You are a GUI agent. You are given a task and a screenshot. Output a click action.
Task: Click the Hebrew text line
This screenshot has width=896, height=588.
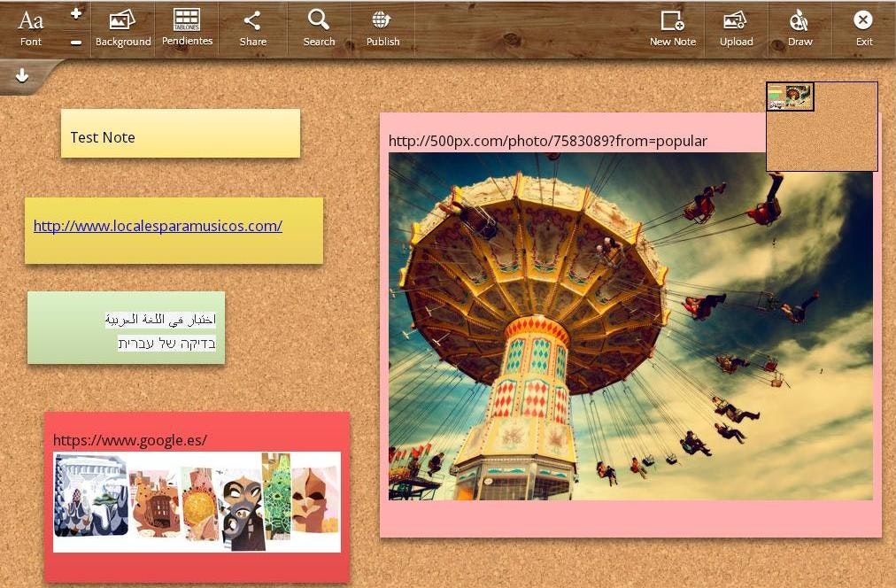pyautogui.click(x=166, y=344)
